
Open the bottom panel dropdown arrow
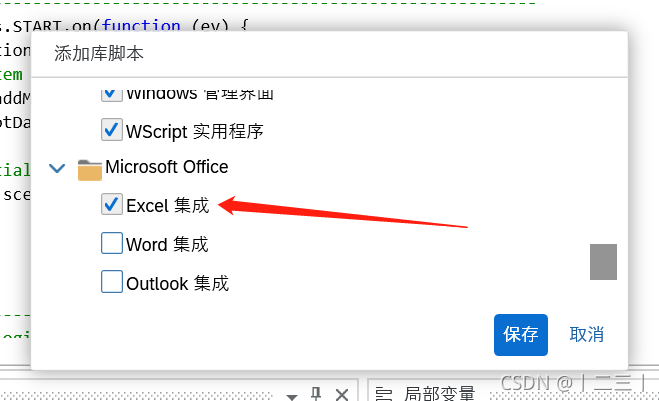coord(292,396)
